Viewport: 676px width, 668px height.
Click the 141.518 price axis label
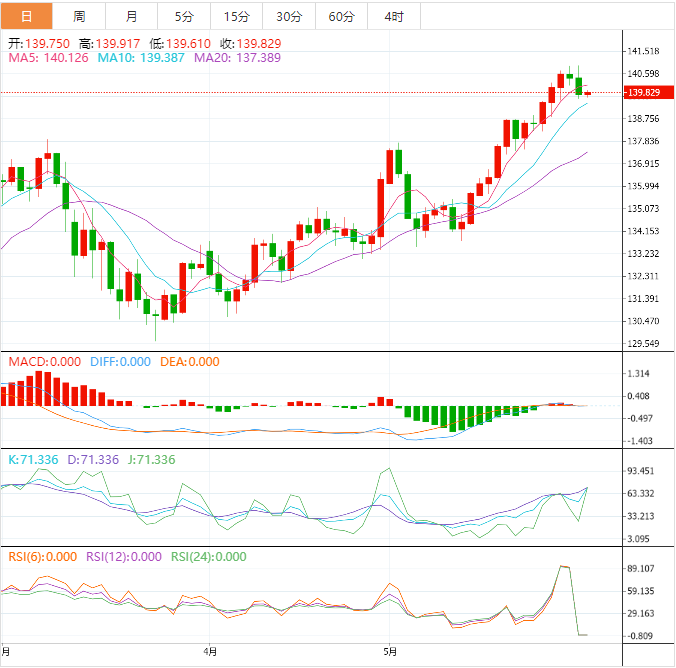[x=643, y=51]
